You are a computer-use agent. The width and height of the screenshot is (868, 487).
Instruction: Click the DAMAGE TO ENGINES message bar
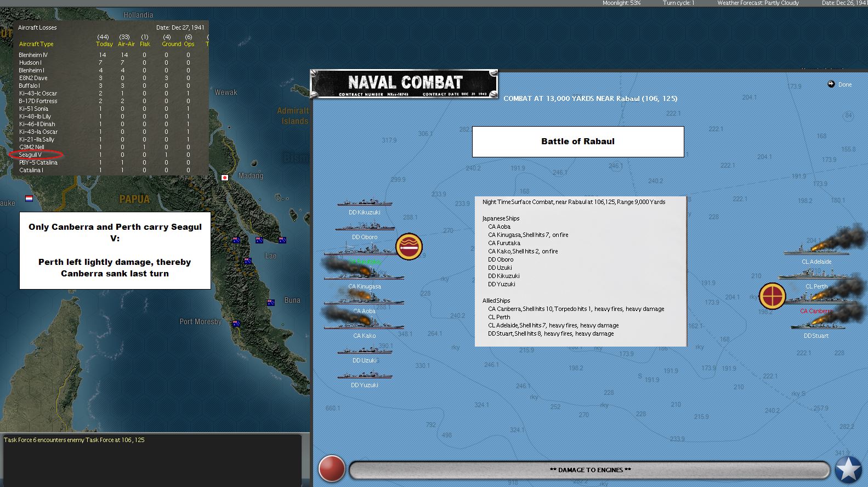(x=590, y=470)
